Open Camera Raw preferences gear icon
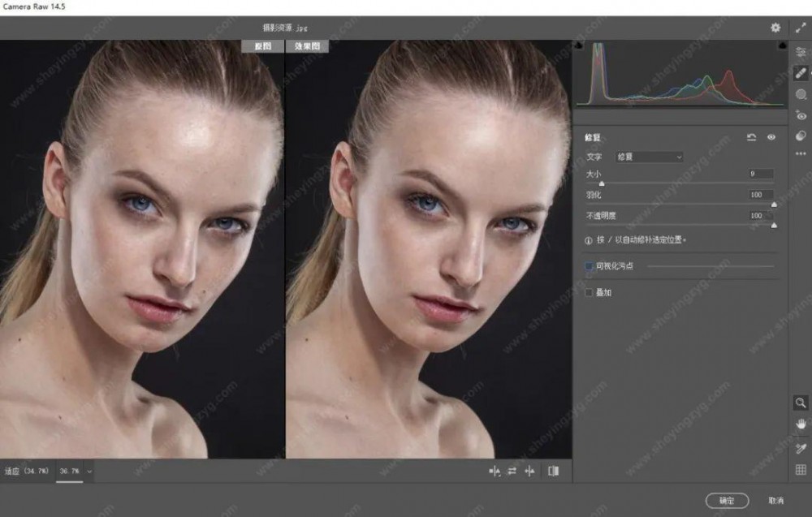This screenshot has width=812, height=517. coord(775,28)
